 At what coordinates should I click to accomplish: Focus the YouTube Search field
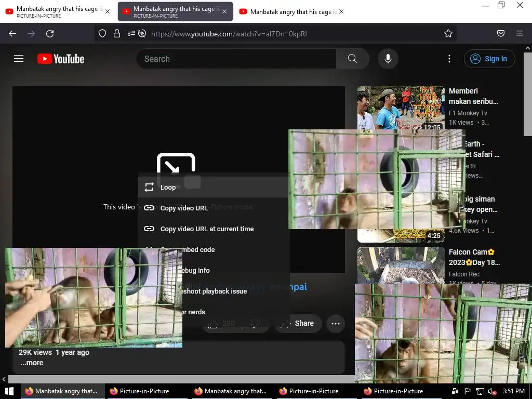click(x=236, y=59)
